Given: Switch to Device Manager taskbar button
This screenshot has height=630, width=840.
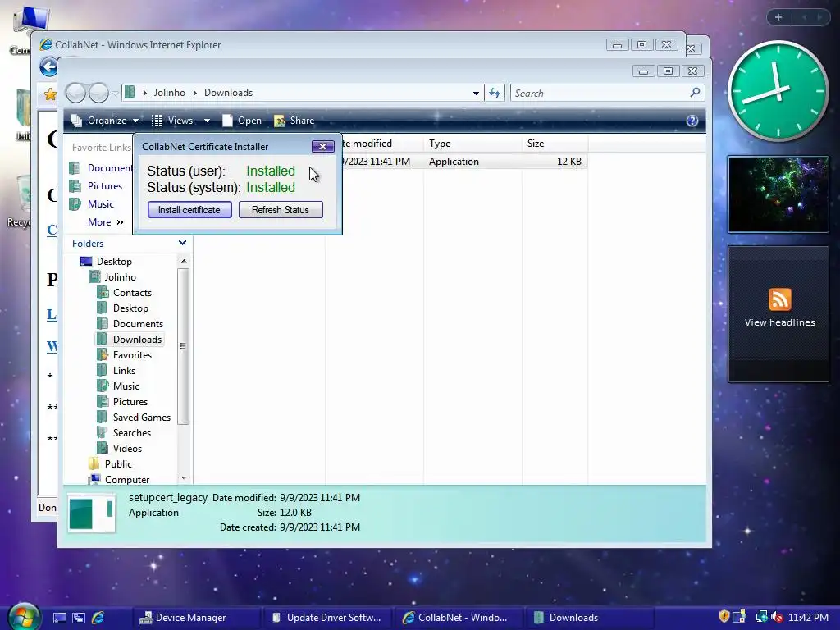Looking at the screenshot, I should 195,618.
